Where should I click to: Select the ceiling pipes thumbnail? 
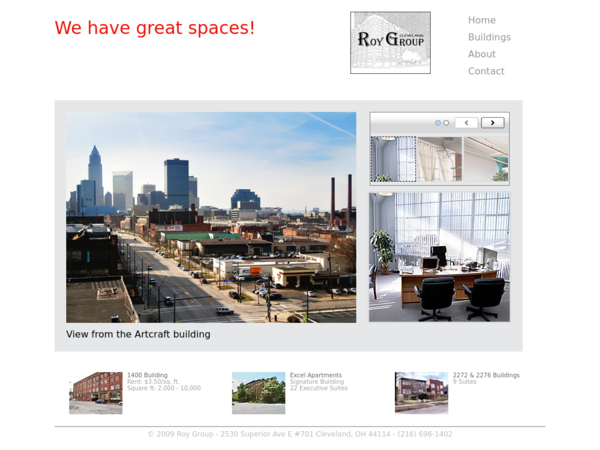pyautogui.click(x=486, y=159)
